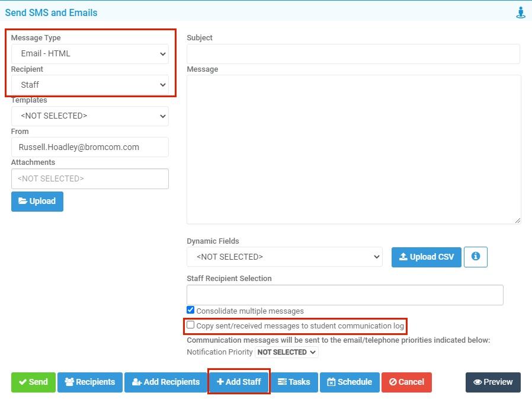
Task: Open the Tasks button
Action: pyautogui.click(x=294, y=382)
